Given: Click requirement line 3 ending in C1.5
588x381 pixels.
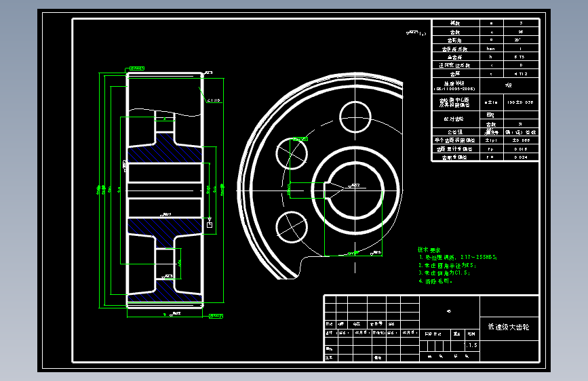Looking at the screenshot, I should (x=444, y=273).
